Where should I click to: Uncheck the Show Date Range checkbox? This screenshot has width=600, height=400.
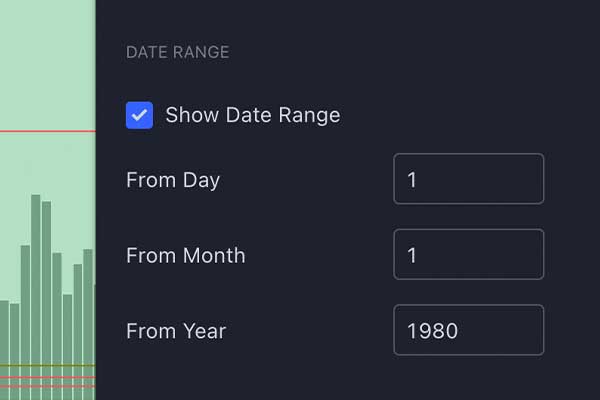click(x=139, y=115)
